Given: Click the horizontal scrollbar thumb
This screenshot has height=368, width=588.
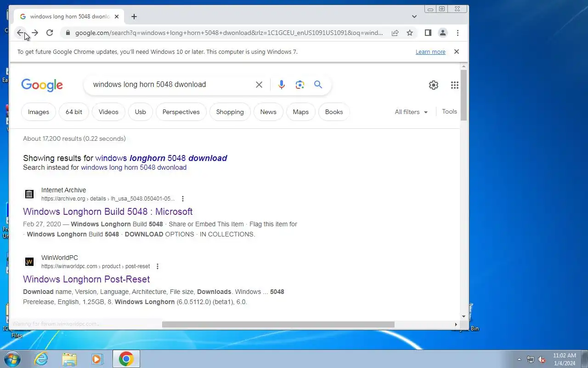Looking at the screenshot, I should pos(278,324).
